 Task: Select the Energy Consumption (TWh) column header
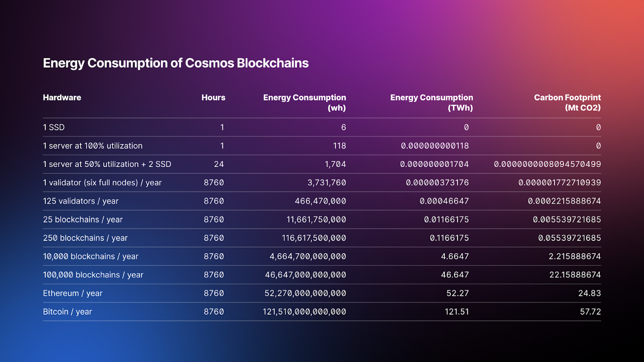(431, 103)
